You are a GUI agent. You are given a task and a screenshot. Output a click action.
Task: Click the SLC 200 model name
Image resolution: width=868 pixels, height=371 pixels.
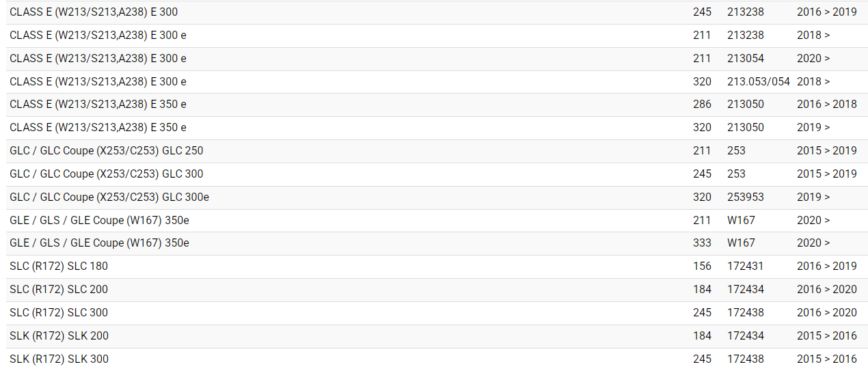pos(59,290)
